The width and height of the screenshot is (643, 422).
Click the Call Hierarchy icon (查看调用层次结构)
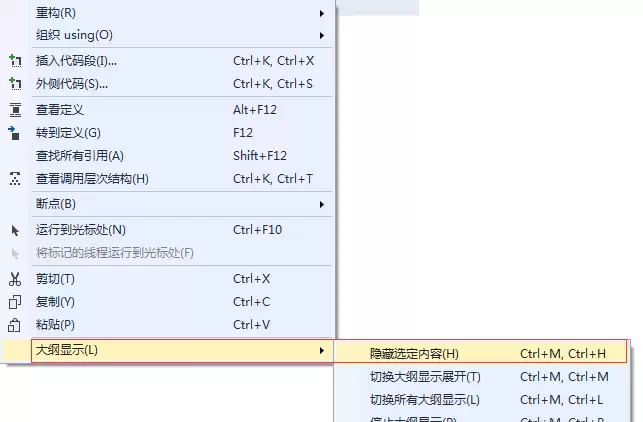(15, 179)
